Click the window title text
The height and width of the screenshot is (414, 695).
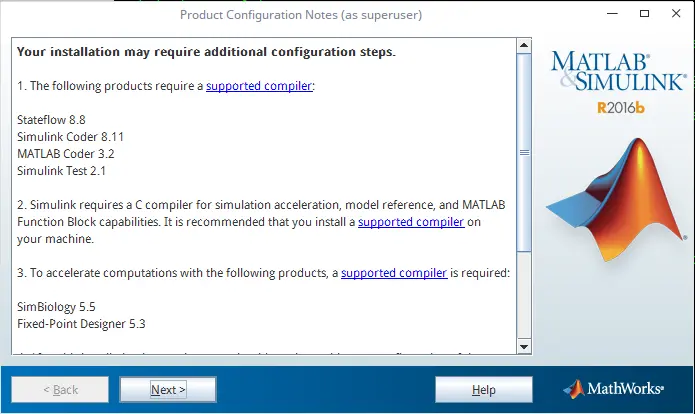(x=301, y=15)
